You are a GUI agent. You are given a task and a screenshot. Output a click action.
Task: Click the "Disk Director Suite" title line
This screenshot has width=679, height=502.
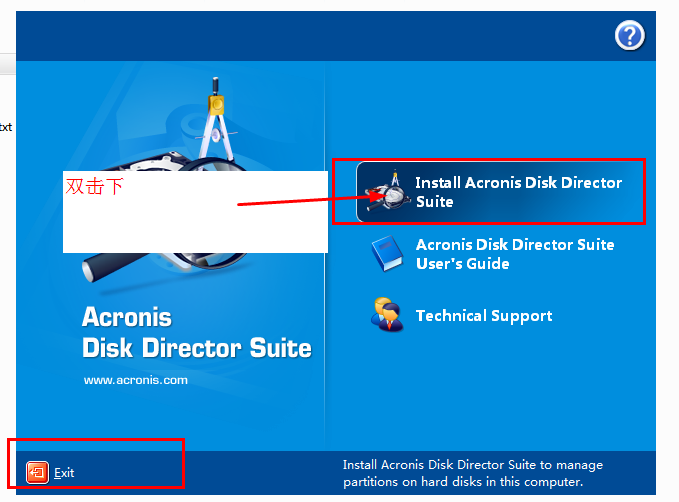(197, 348)
